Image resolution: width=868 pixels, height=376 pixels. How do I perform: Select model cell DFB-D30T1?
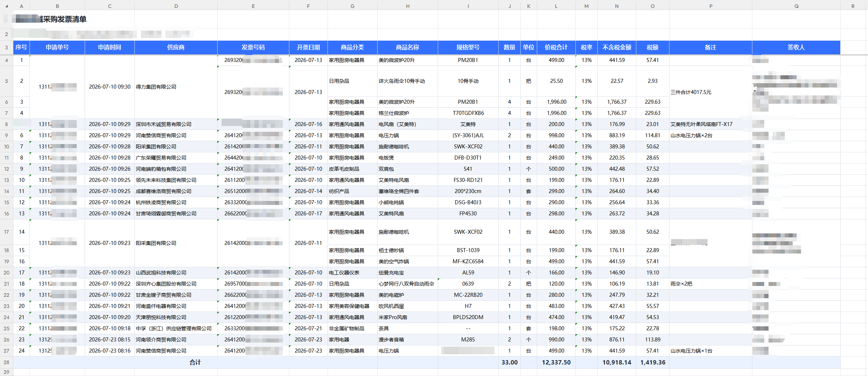point(468,158)
